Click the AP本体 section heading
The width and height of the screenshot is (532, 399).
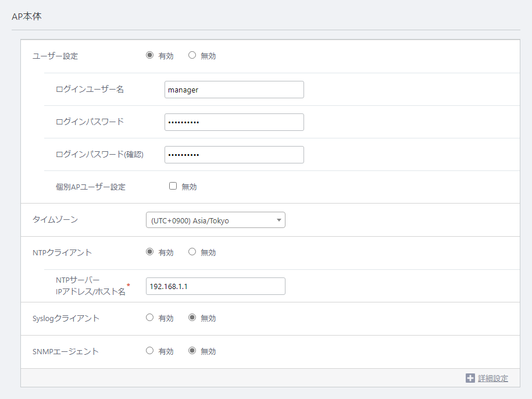coord(27,16)
